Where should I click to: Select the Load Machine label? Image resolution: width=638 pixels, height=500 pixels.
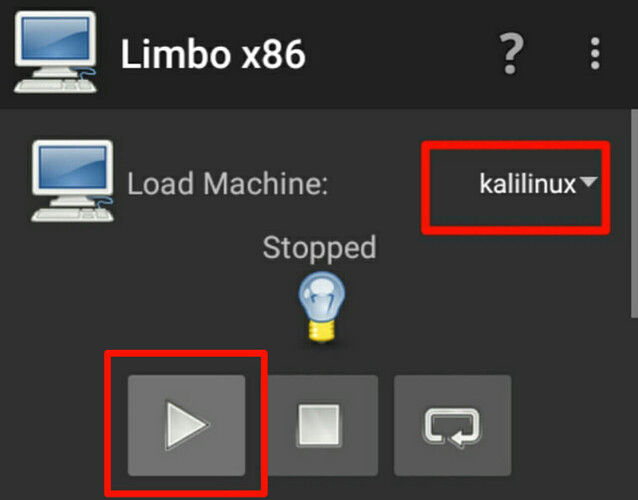(x=227, y=184)
